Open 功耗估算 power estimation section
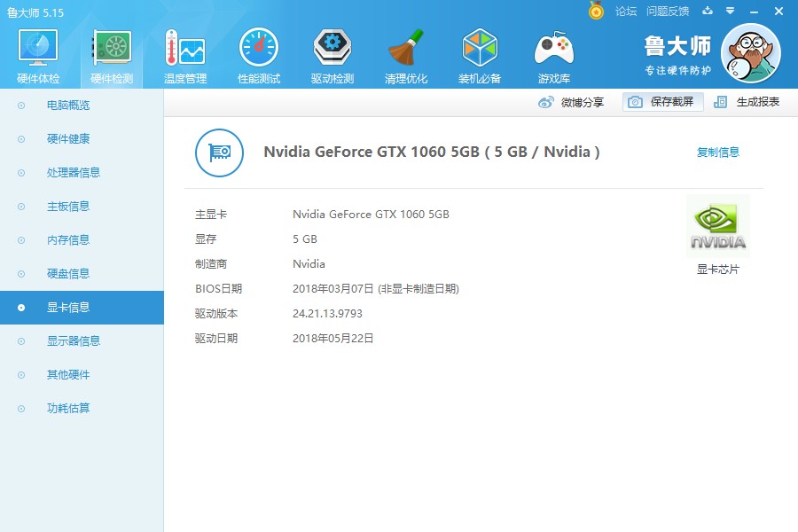The image size is (798, 532). click(62, 408)
